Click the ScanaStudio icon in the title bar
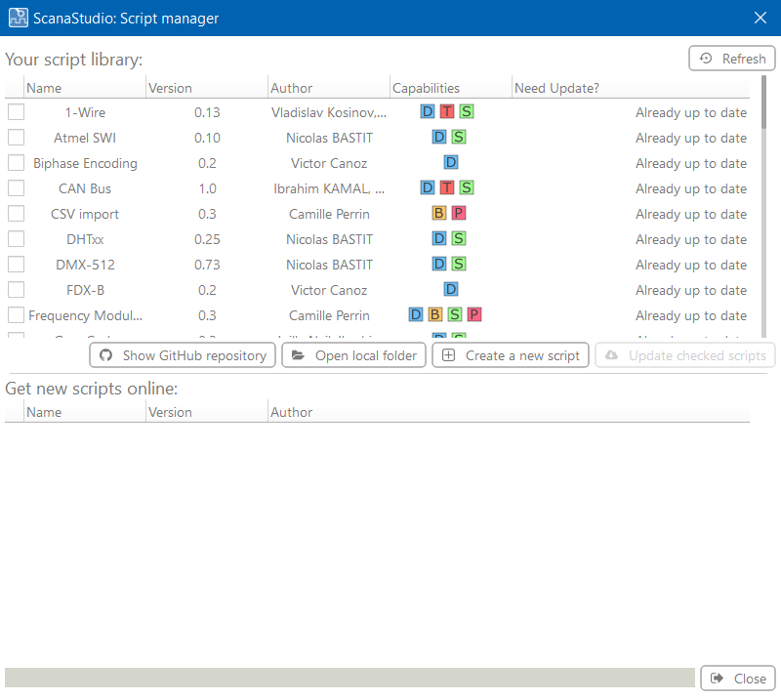 tap(18, 18)
